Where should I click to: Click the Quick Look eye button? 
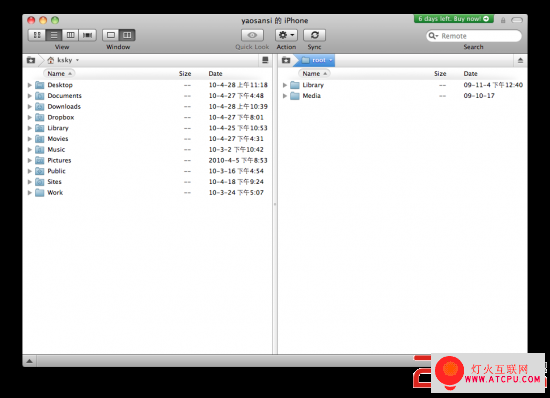click(x=252, y=35)
